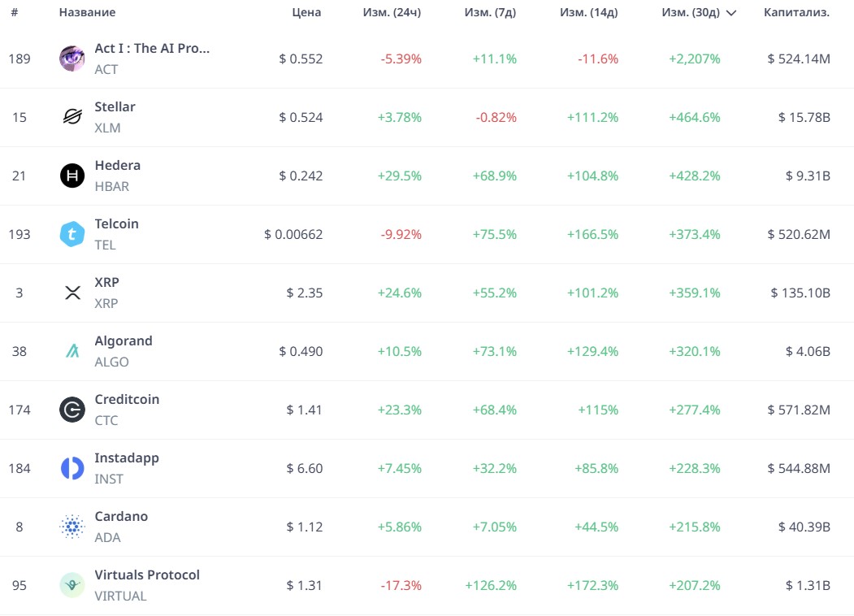Image resolution: width=854 pixels, height=616 pixels.
Task: Click the rank number 3 for XRP
Action: (x=19, y=293)
